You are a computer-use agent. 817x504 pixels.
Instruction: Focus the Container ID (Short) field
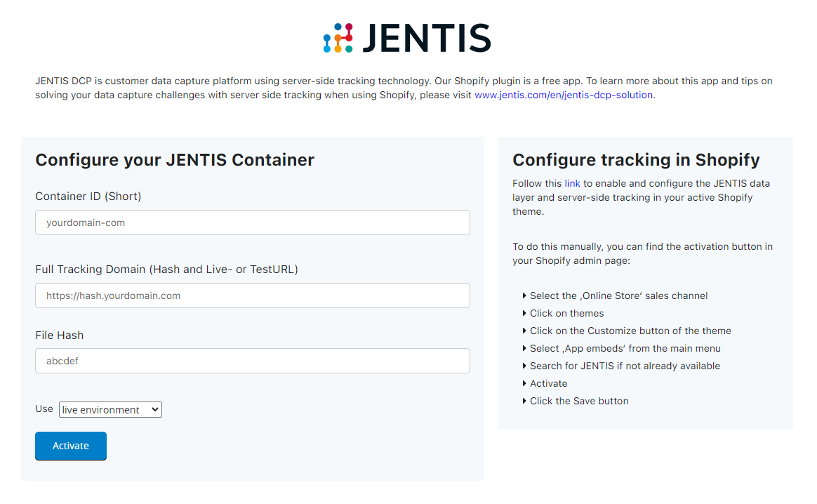(x=253, y=223)
